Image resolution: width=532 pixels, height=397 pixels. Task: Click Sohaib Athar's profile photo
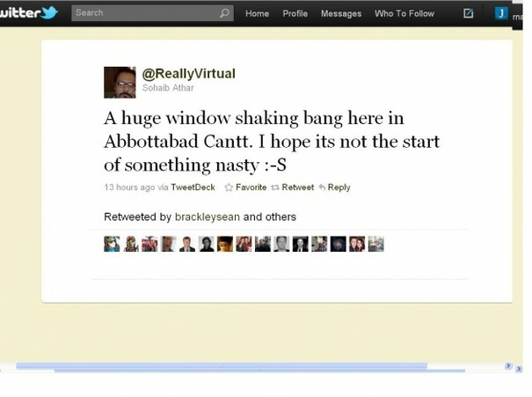[x=120, y=83]
